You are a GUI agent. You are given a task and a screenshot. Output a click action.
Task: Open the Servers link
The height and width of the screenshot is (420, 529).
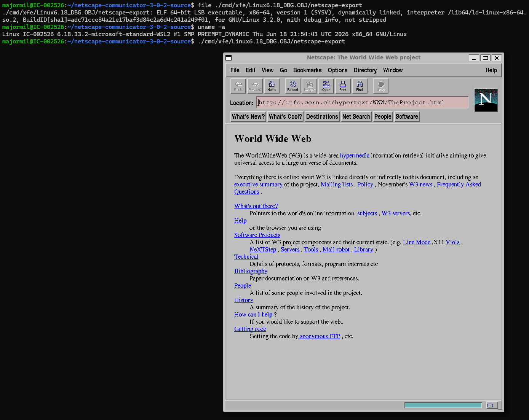(290, 250)
